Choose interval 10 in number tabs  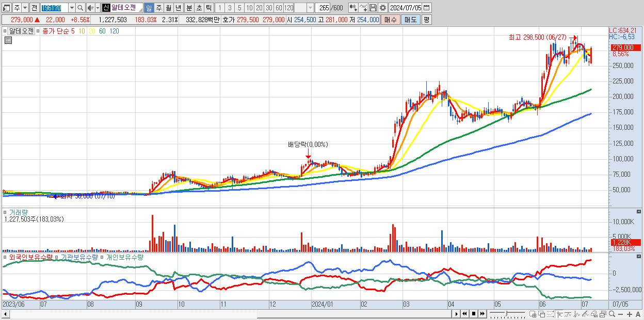click(x=249, y=8)
